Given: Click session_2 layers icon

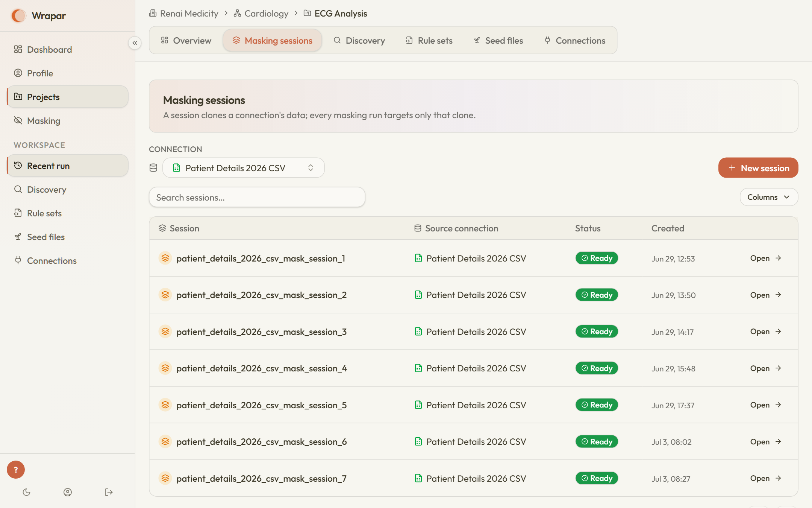Looking at the screenshot, I should point(165,295).
